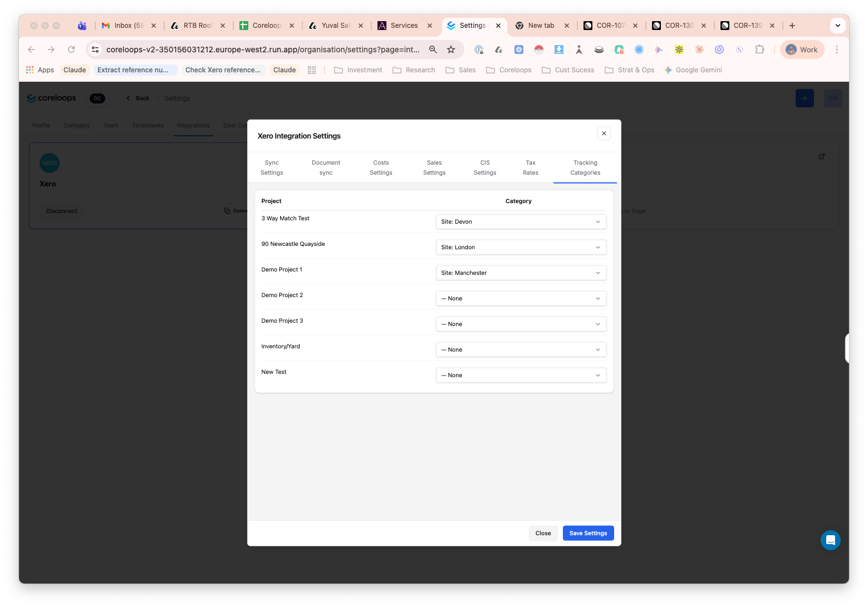The height and width of the screenshot is (607, 868).
Task: Reload the current page
Action: click(71, 50)
